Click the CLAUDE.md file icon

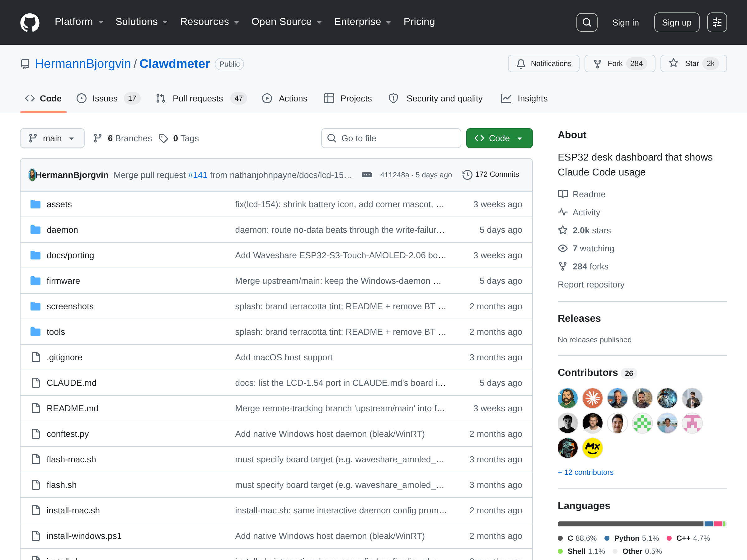(x=35, y=383)
